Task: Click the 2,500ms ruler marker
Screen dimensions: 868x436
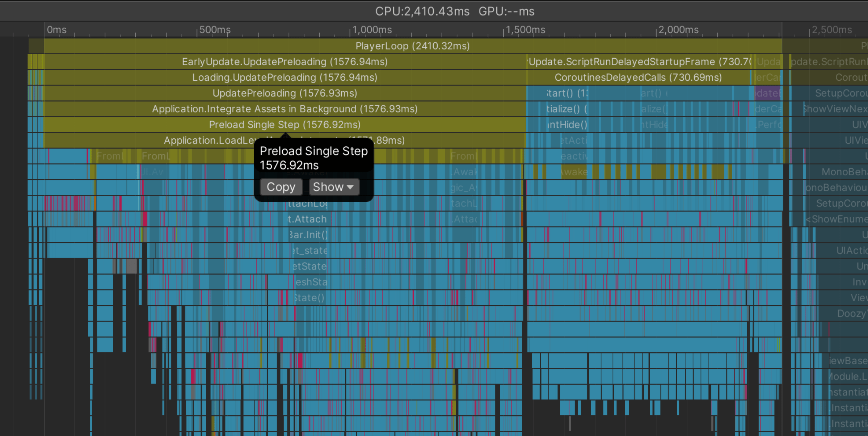Action: (831, 30)
